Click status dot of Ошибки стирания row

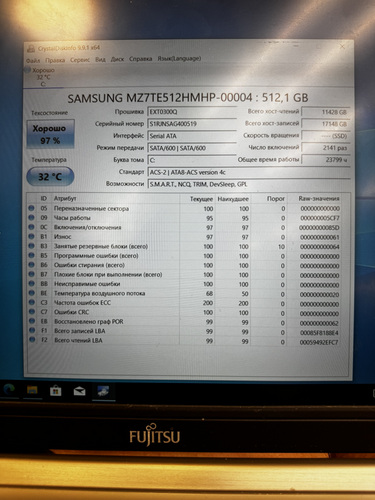pos(31,264)
